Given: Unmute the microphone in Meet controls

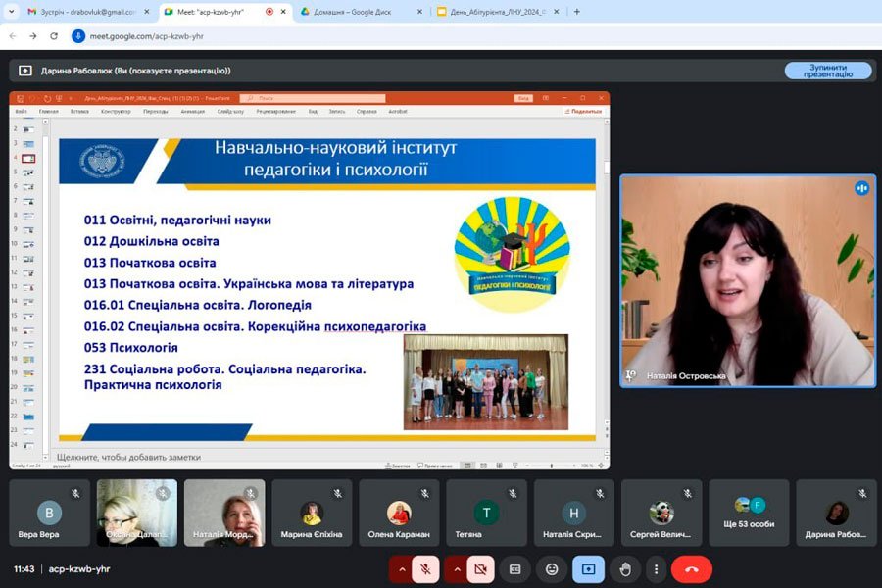Looking at the screenshot, I should [x=425, y=568].
